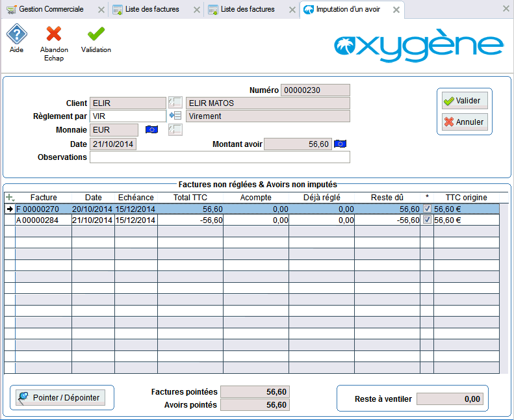Click the green Validation checkmark icon
The image size is (514, 420).
(x=96, y=34)
